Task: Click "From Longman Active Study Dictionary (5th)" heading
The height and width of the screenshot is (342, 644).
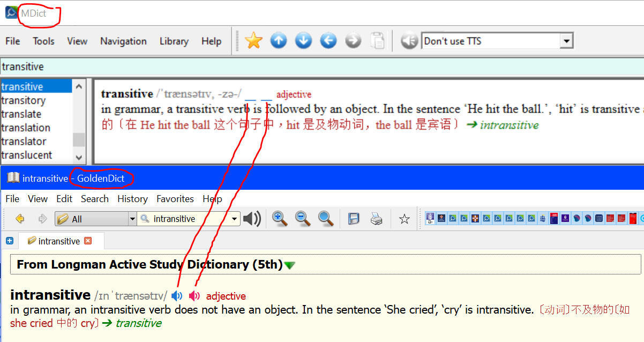Action: pos(149,264)
